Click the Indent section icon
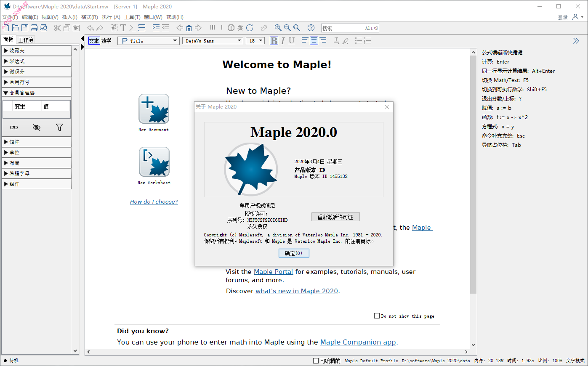The height and width of the screenshot is (366, 588). pos(156,28)
